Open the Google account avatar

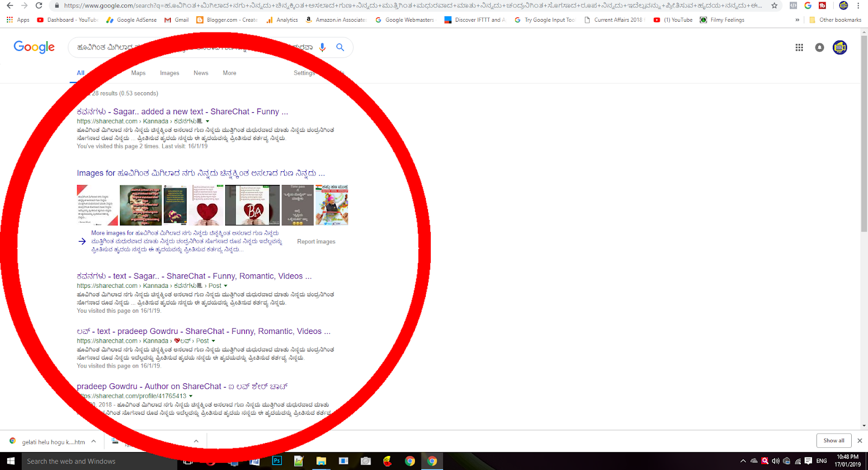click(840, 48)
